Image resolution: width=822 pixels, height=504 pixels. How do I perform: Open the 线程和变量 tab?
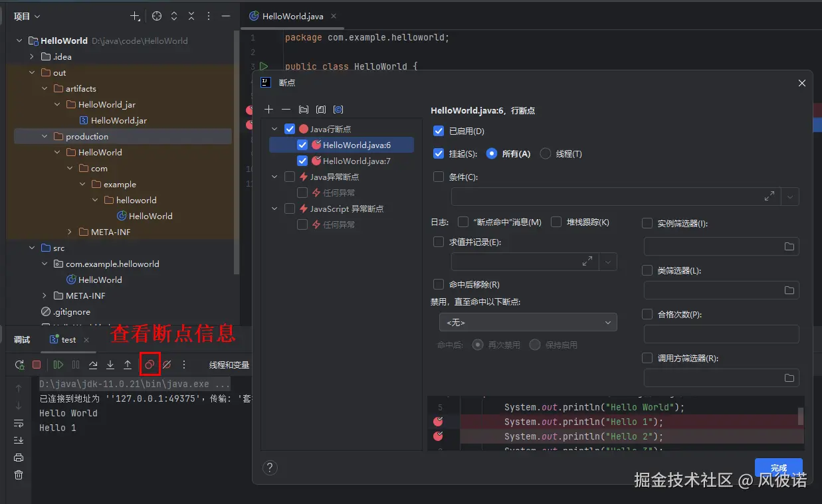click(x=229, y=365)
